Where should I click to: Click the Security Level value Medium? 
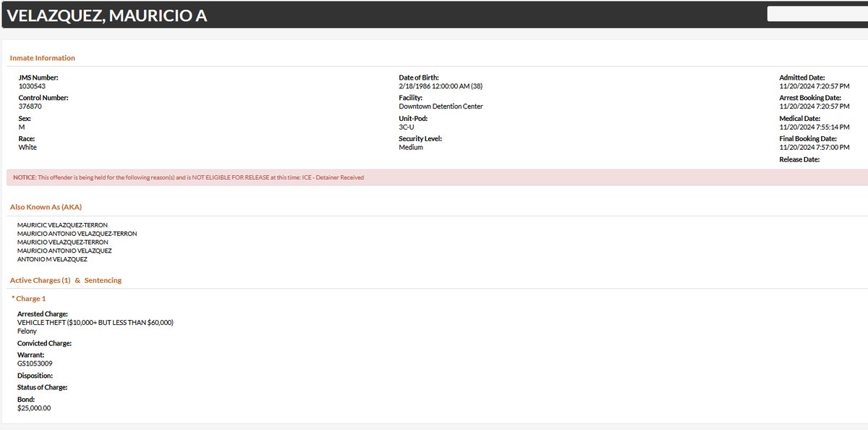click(411, 147)
